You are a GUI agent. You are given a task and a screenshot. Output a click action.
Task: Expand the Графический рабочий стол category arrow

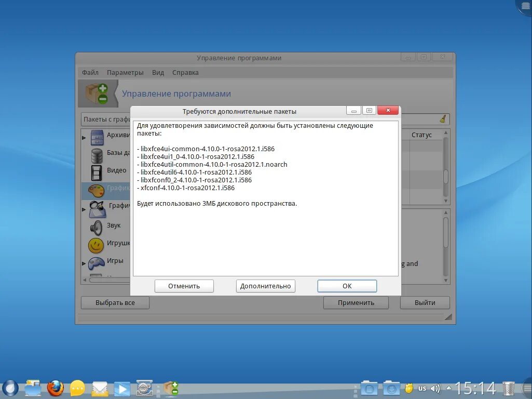(84, 209)
